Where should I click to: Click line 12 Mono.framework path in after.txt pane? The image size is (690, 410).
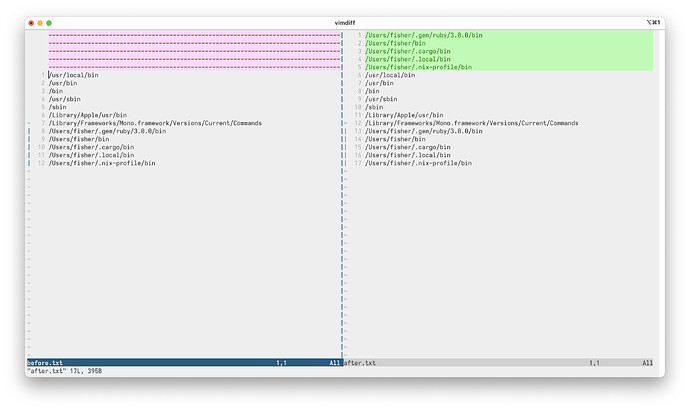pos(472,123)
